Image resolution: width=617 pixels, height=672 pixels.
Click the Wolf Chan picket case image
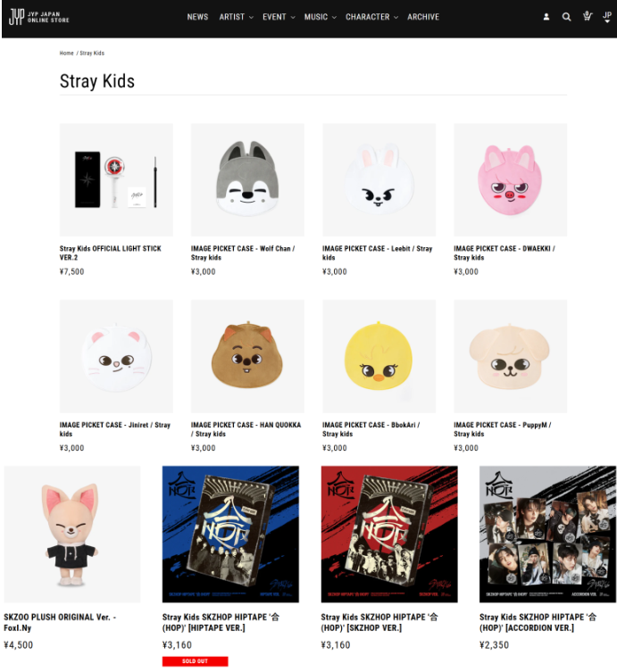pyautogui.click(x=247, y=179)
